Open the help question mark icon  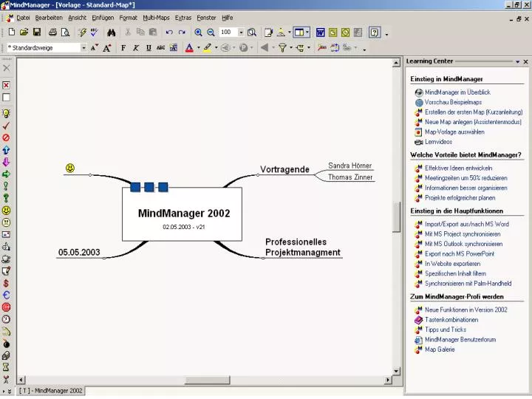(x=375, y=33)
